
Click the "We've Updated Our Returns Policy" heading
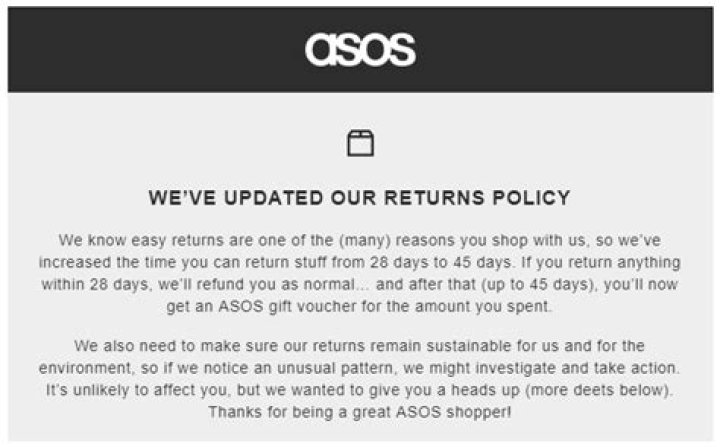(360, 198)
